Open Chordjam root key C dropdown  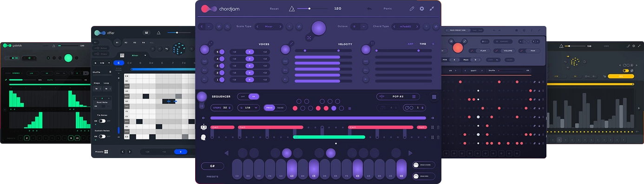click(x=205, y=26)
